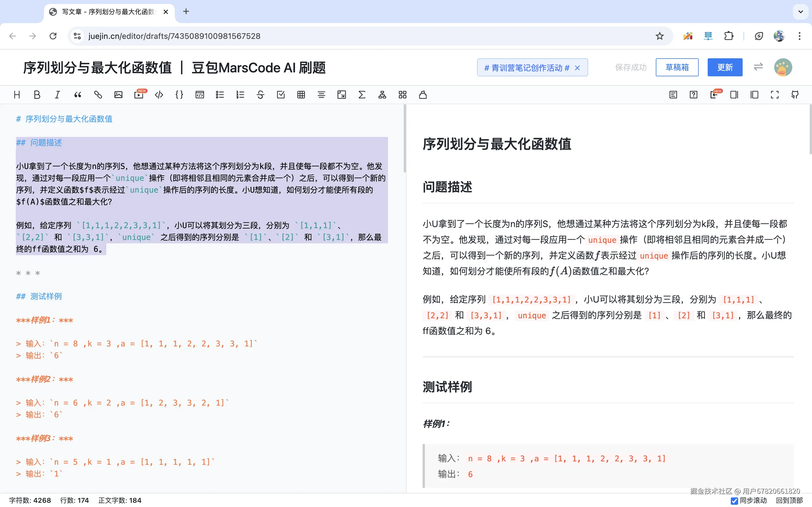Screen dimensions: 812x507
Task: Toggle bold formatting in the toolbar
Action: [x=37, y=95]
